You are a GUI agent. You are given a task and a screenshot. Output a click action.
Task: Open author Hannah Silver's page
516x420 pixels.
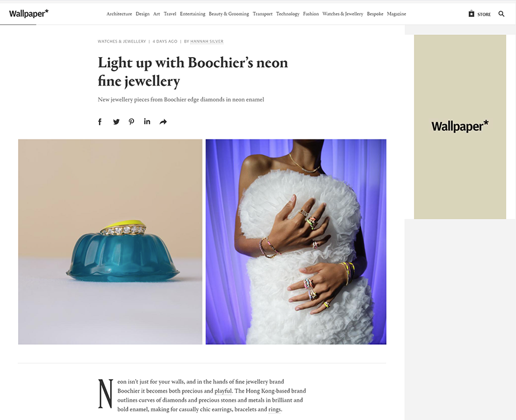click(206, 41)
